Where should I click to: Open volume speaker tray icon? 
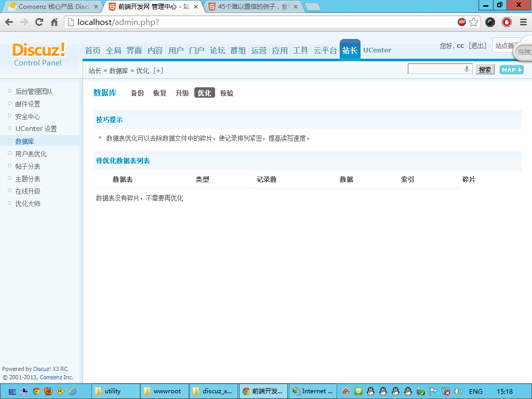point(458,391)
